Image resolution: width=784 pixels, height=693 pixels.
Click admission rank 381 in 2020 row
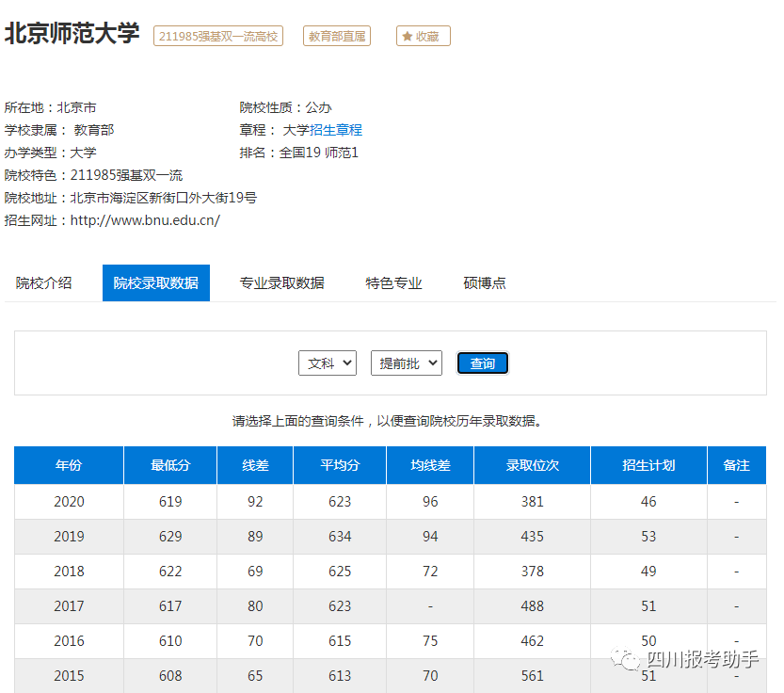532,501
